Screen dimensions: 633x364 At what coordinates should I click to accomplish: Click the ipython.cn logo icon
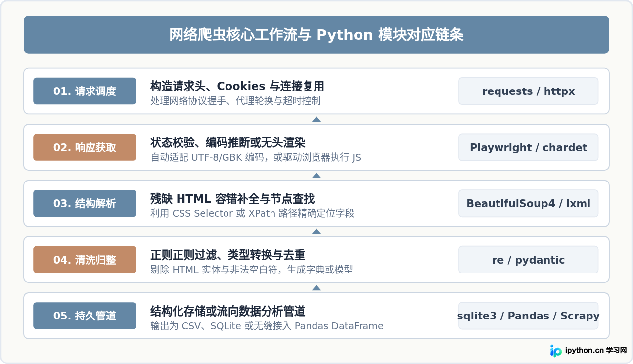click(556, 351)
